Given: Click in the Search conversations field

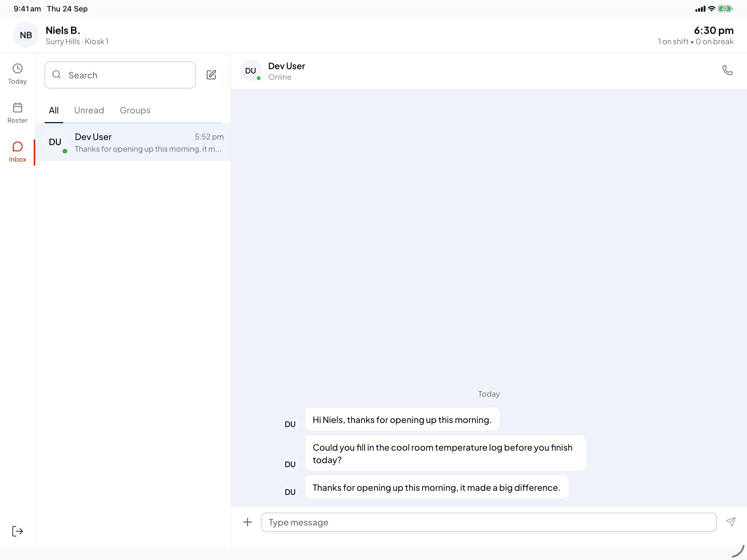Looking at the screenshot, I should [120, 75].
